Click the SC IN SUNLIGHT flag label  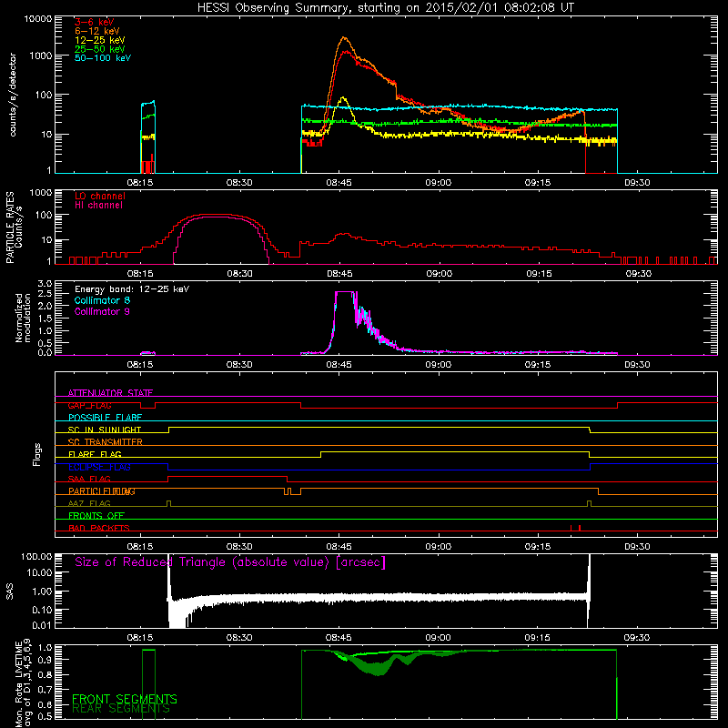105,430
